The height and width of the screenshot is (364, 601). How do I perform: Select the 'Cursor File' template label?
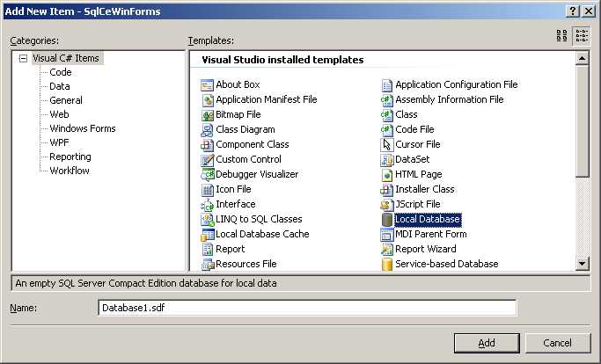(x=418, y=144)
